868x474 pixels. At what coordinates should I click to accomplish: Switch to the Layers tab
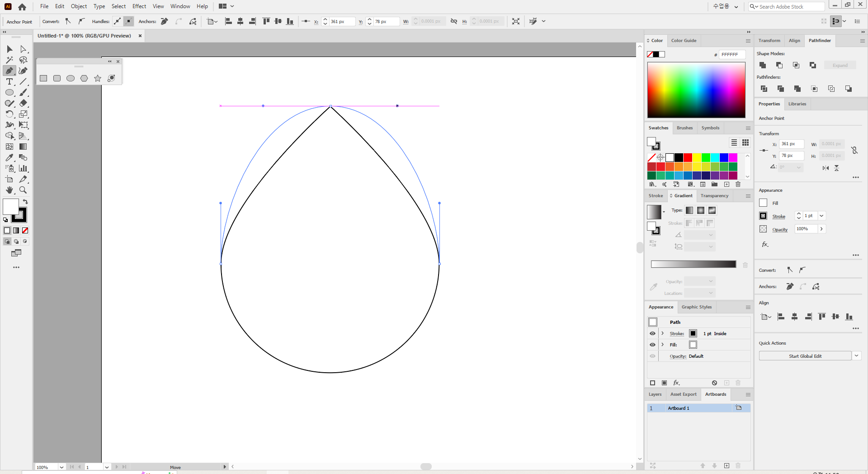point(655,394)
